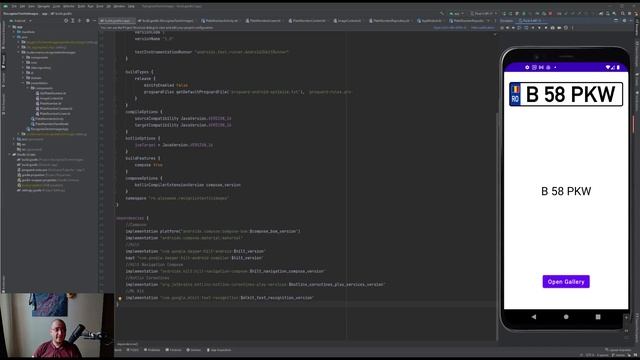640x360 pixels.
Task: Click the red Stop icon in run toolbar
Action: pos(550,13)
